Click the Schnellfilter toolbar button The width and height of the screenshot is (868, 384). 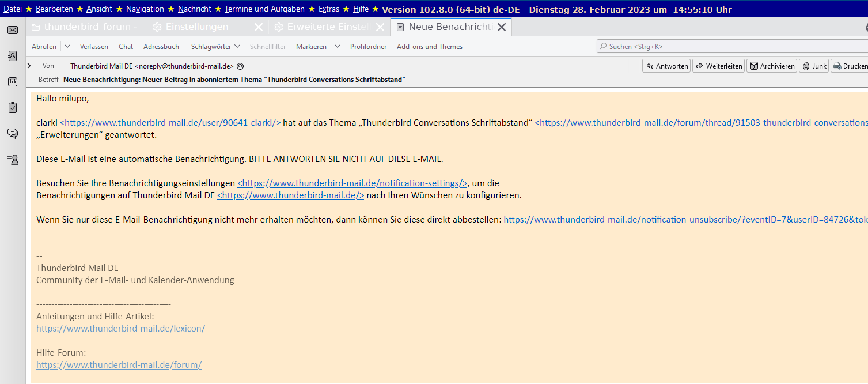point(268,47)
